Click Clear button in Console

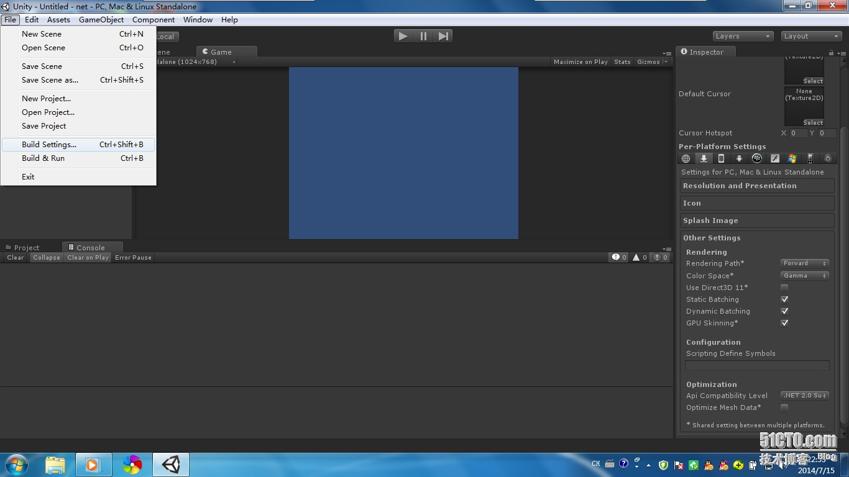15,258
